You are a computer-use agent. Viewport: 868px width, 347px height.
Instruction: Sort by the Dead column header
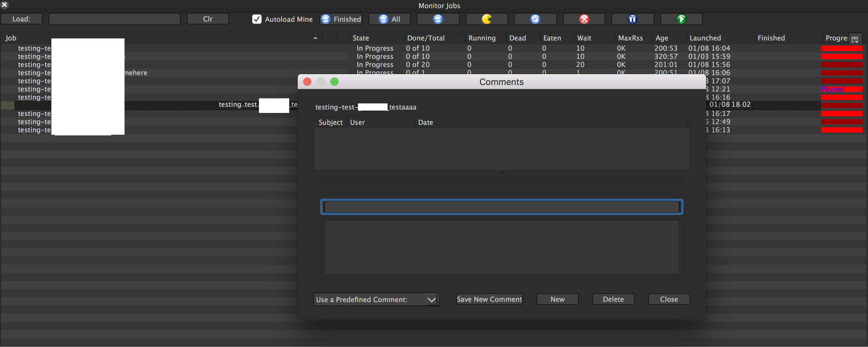(523, 38)
